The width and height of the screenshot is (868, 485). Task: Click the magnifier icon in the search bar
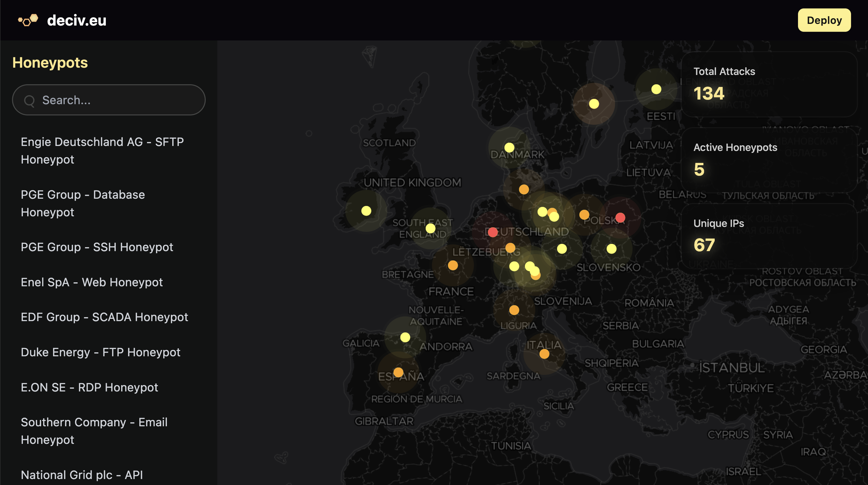pos(30,100)
